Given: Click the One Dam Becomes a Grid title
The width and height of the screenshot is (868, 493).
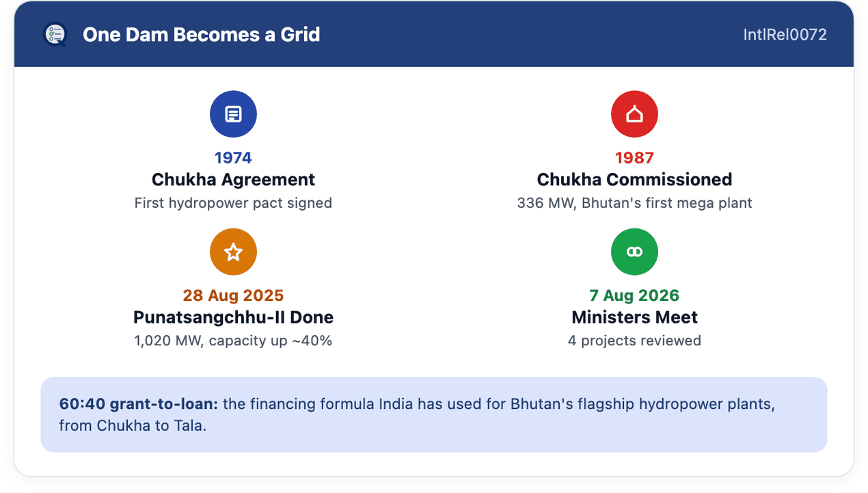Looking at the screenshot, I should coord(202,35).
